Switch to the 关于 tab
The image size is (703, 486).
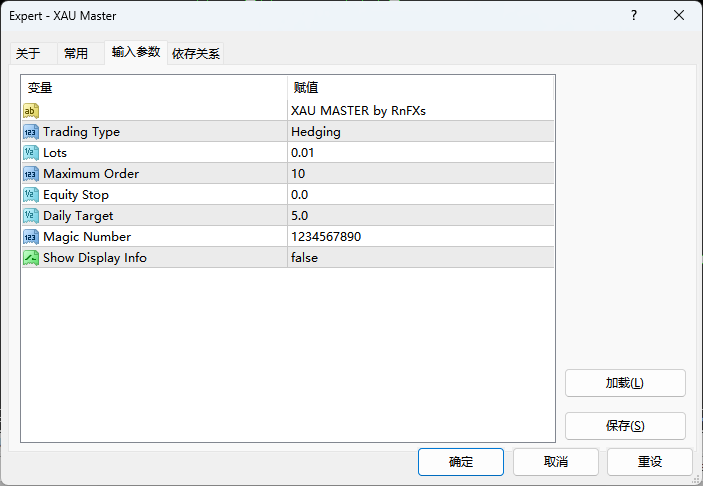[x=28, y=54]
